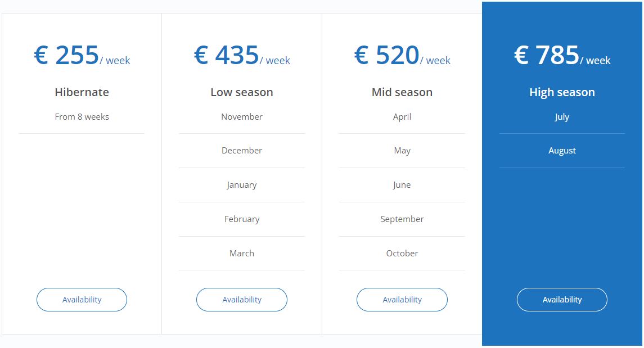Viewport: 644px width, 348px height.
Task: Select the € 785 / week price
Action: point(562,56)
